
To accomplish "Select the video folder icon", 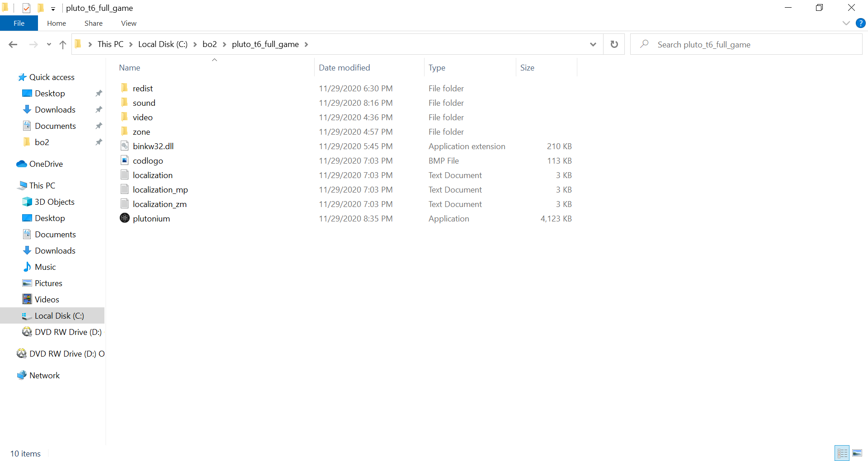I will coord(125,117).
